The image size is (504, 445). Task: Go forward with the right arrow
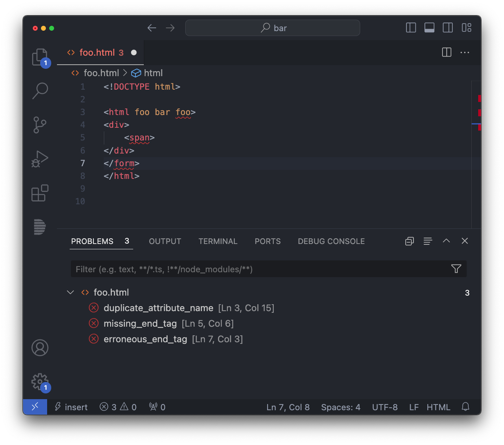pyautogui.click(x=170, y=28)
